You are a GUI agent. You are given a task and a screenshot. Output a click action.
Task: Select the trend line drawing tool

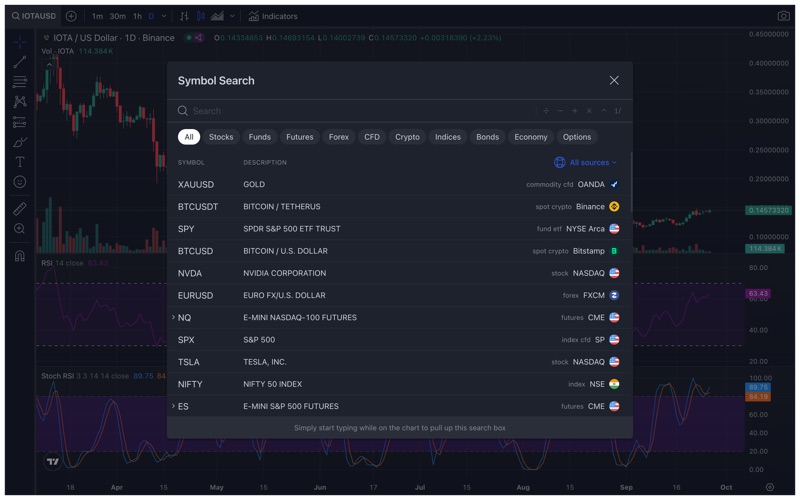(x=19, y=62)
